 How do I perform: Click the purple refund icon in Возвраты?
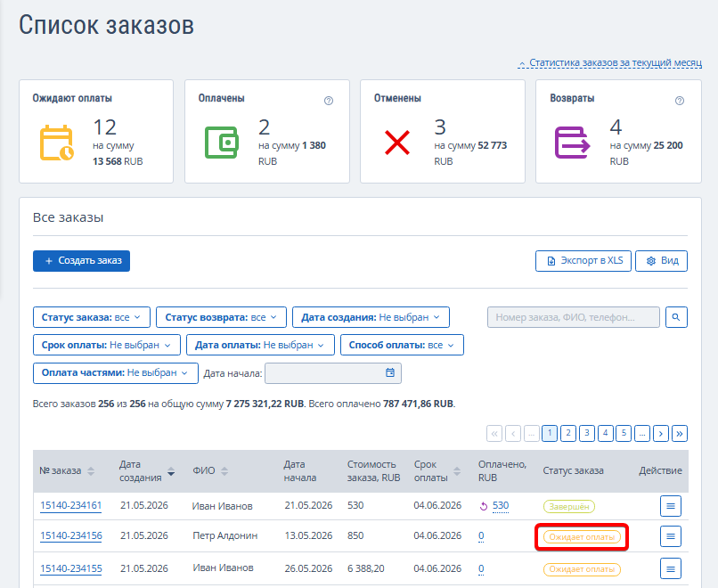coord(573,143)
